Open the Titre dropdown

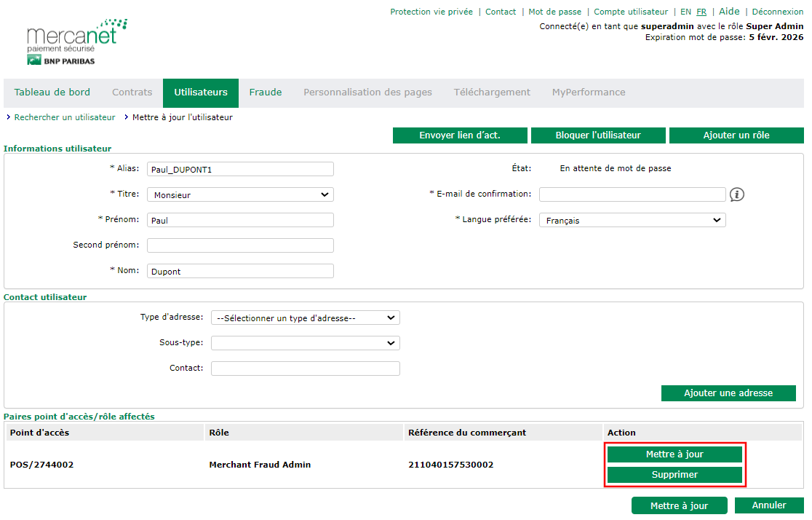pos(240,194)
